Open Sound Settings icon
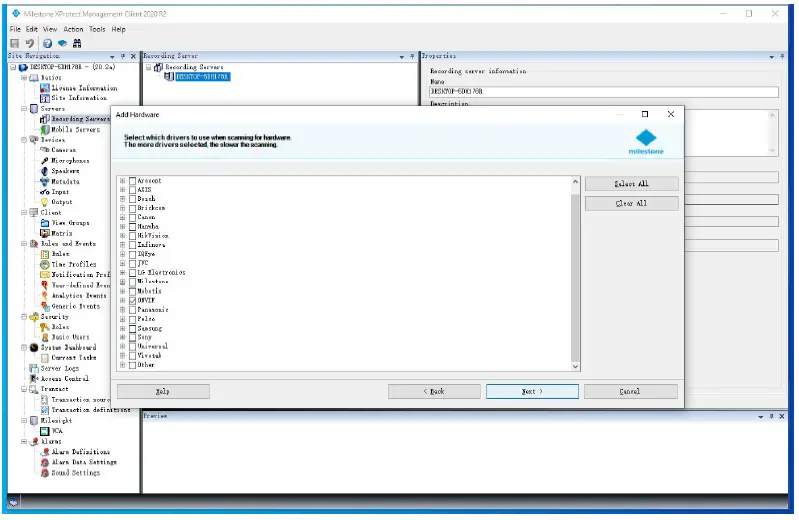 pyautogui.click(x=45, y=473)
